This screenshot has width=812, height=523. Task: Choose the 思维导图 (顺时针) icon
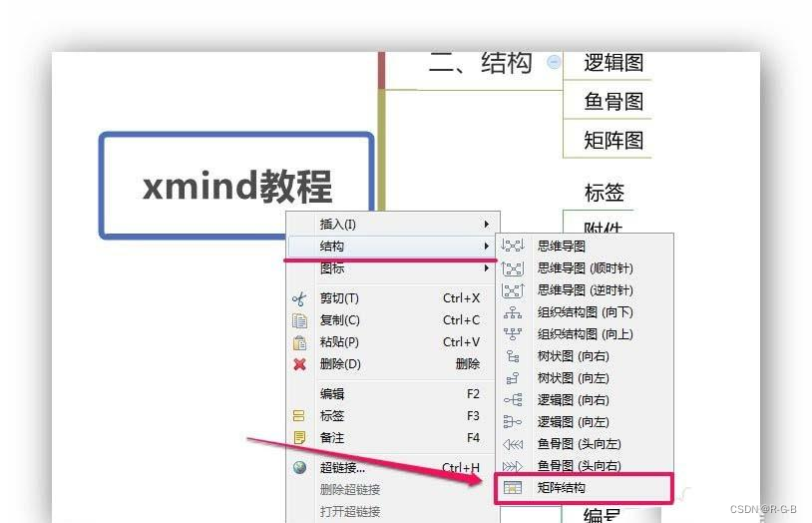pos(513,267)
